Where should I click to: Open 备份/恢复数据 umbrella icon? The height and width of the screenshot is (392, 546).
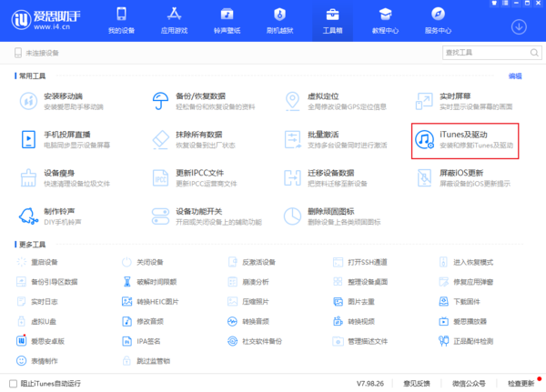pyautogui.click(x=162, y=100)
